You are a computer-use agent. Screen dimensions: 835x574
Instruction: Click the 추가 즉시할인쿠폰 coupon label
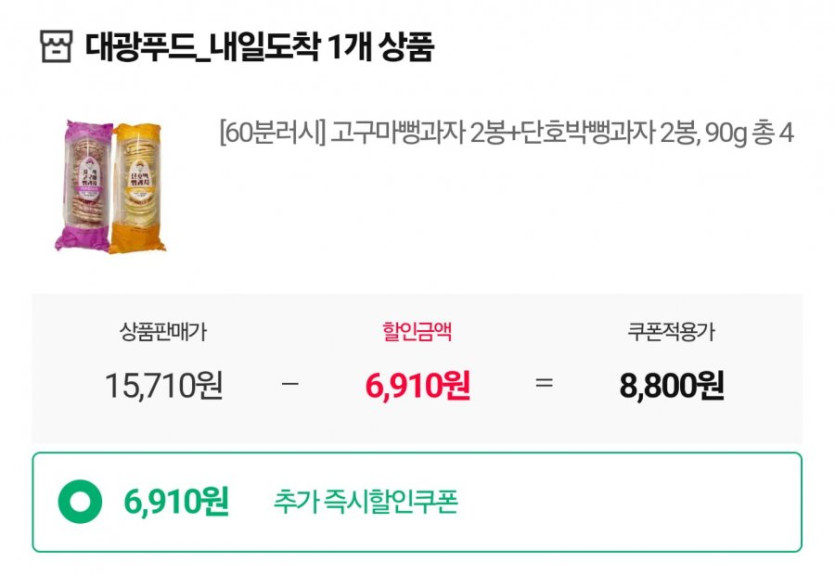(365, 502)
